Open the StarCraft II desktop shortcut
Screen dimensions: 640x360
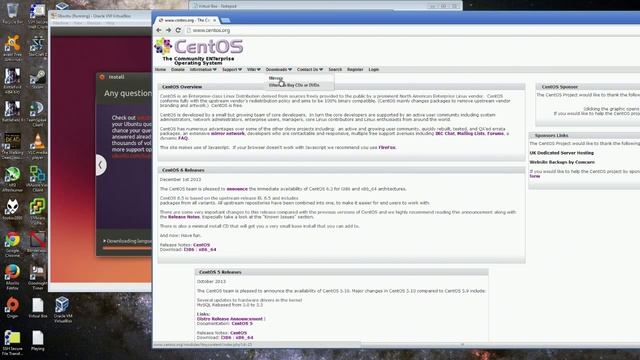(37, 46)
